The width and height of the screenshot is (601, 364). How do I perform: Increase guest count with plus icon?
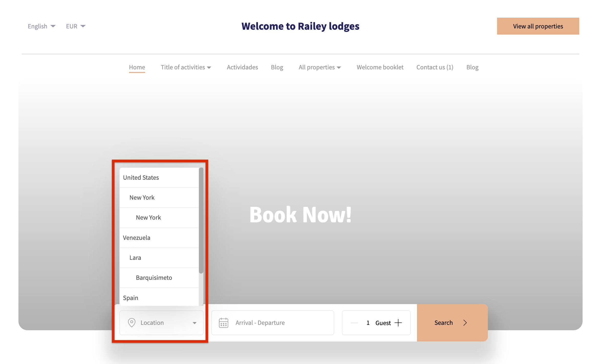click(398, 323)
